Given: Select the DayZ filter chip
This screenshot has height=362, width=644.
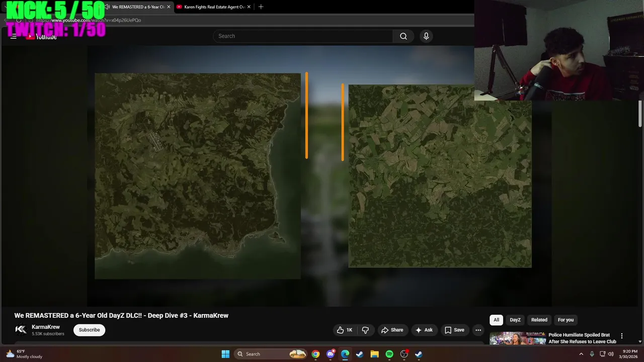Looking at the screenshot, I should [515, 320].
